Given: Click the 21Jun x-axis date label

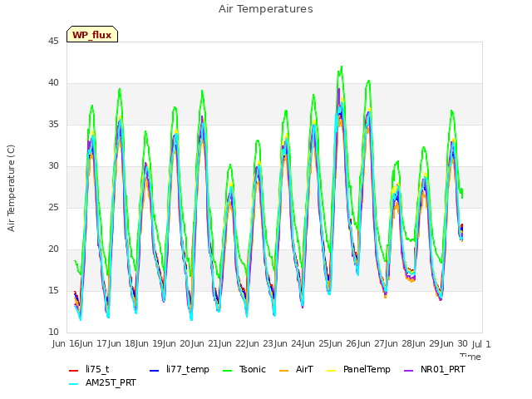Looking at the screenshot, I should point(219,343).
